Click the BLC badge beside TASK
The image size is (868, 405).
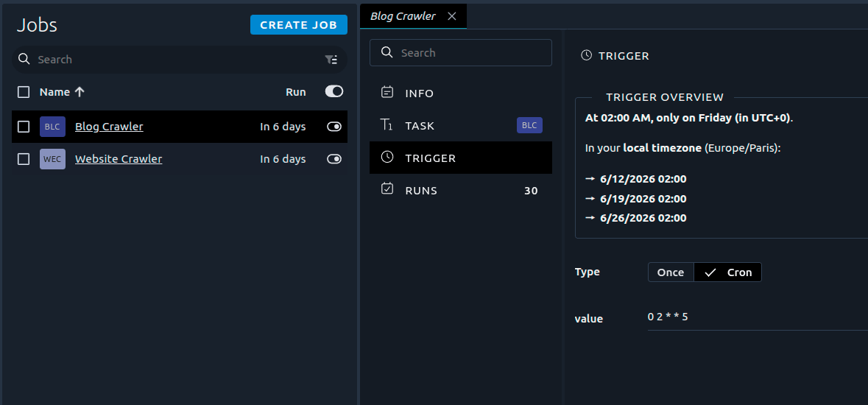click(529, 125)
